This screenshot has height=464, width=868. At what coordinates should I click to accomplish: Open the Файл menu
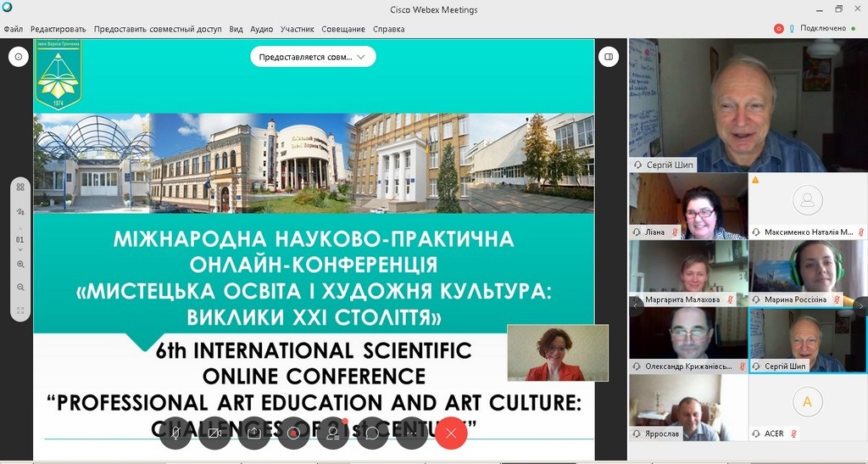pos(14,29)
